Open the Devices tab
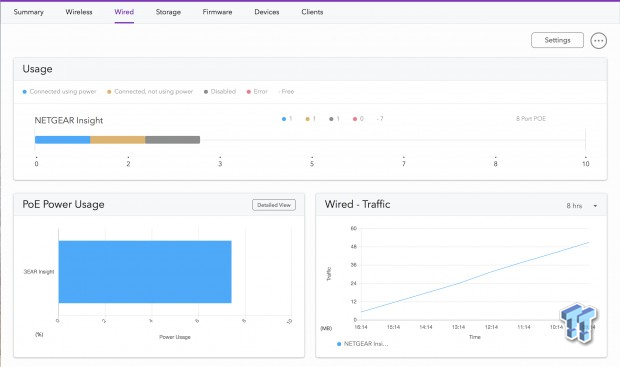The width and height of the screenshot is (620, 367). (267, 12)
